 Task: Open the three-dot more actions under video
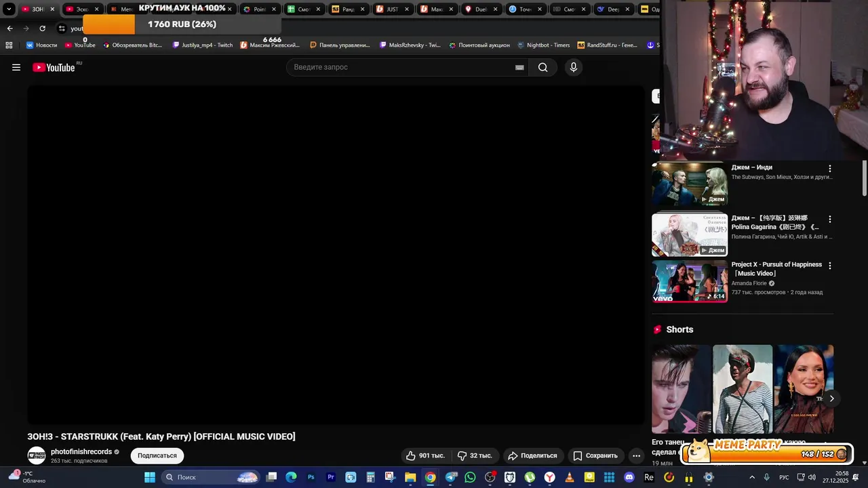(636, 455)
